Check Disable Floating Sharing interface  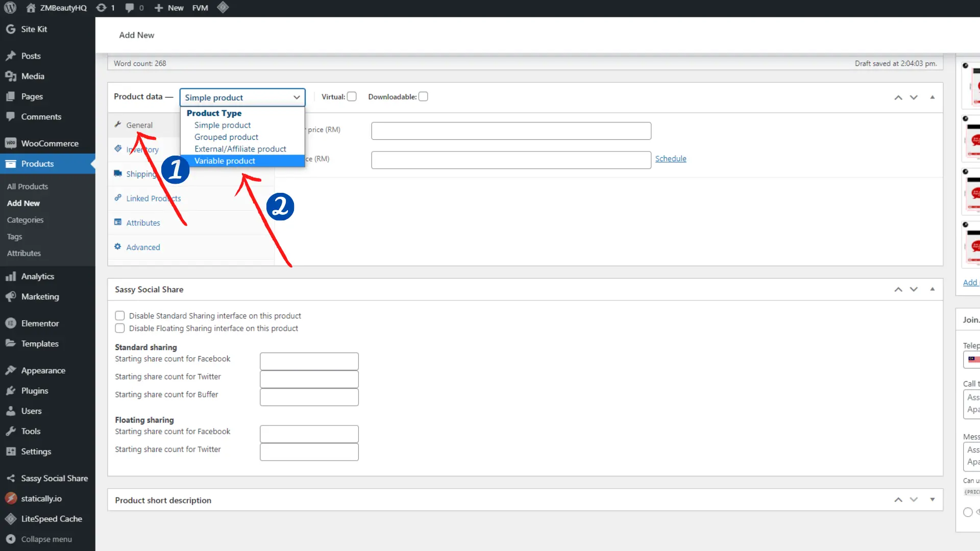click(120, 328)
